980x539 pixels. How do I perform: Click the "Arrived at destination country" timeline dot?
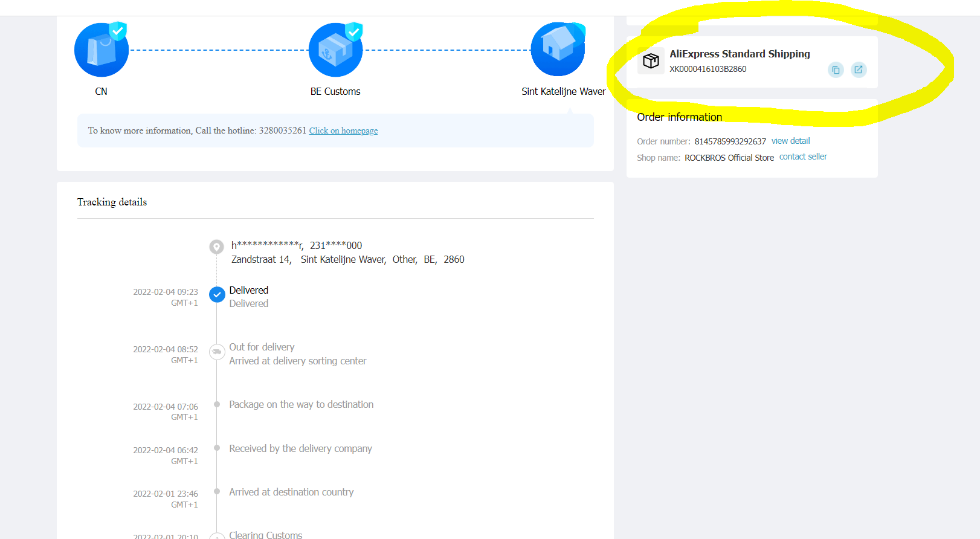click(x=217, y=492)
